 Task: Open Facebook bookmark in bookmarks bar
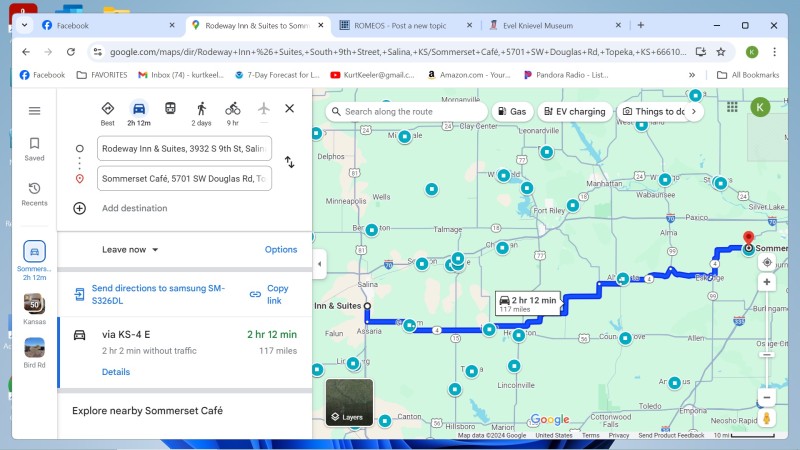pyautogui.click(x=42, y=75)
